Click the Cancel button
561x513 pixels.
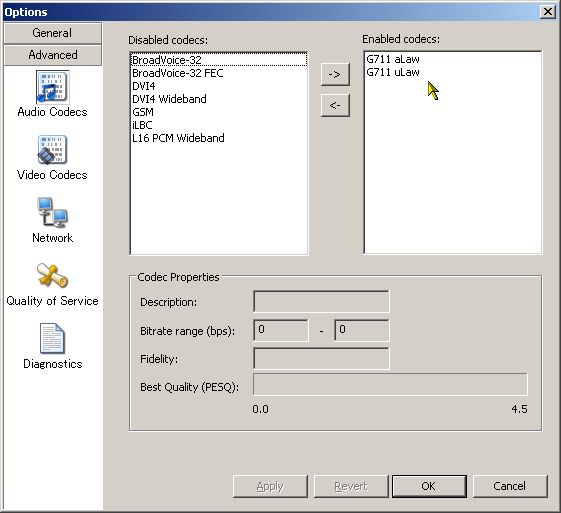coord(510,486)
